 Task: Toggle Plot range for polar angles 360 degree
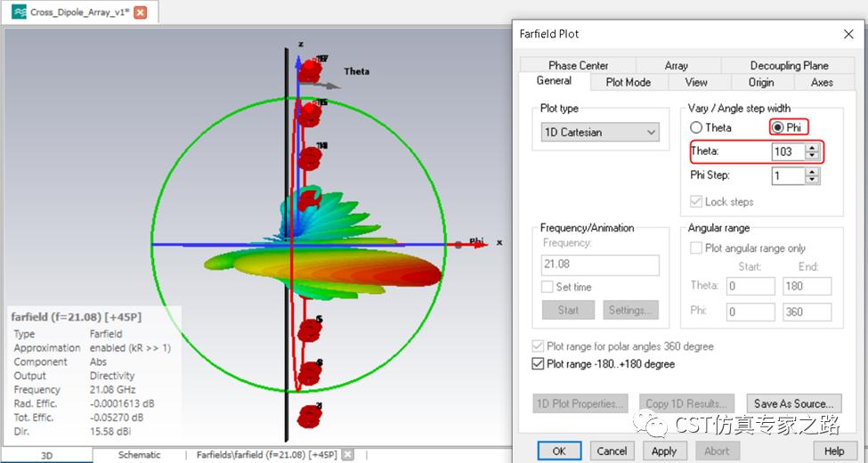[x=537, y=346]
